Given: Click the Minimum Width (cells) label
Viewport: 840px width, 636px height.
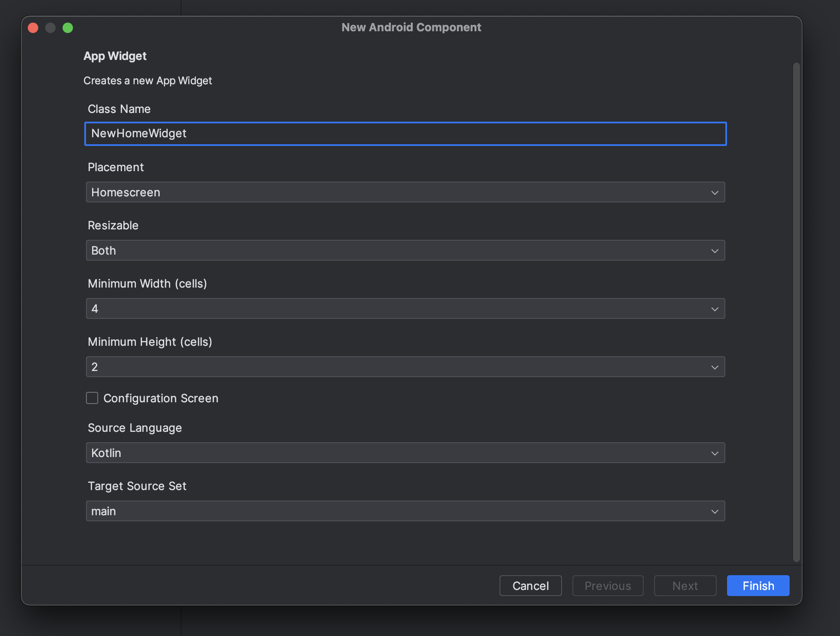Looking at the screenshot, I should (x=147, y=284).
